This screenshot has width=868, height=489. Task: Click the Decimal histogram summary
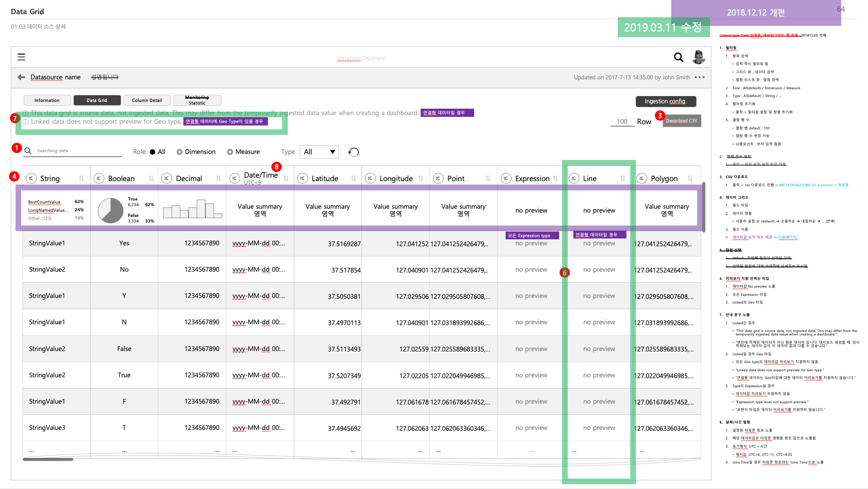(192, 209)
